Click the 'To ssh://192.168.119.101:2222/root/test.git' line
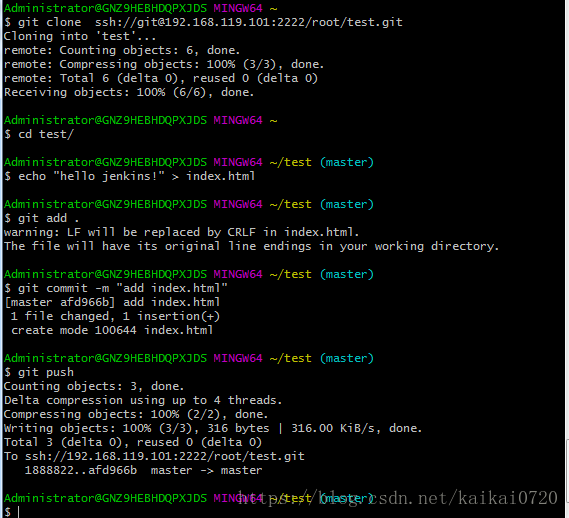The image size is (569, 518). pyautogui.click(x=154, y=456)
